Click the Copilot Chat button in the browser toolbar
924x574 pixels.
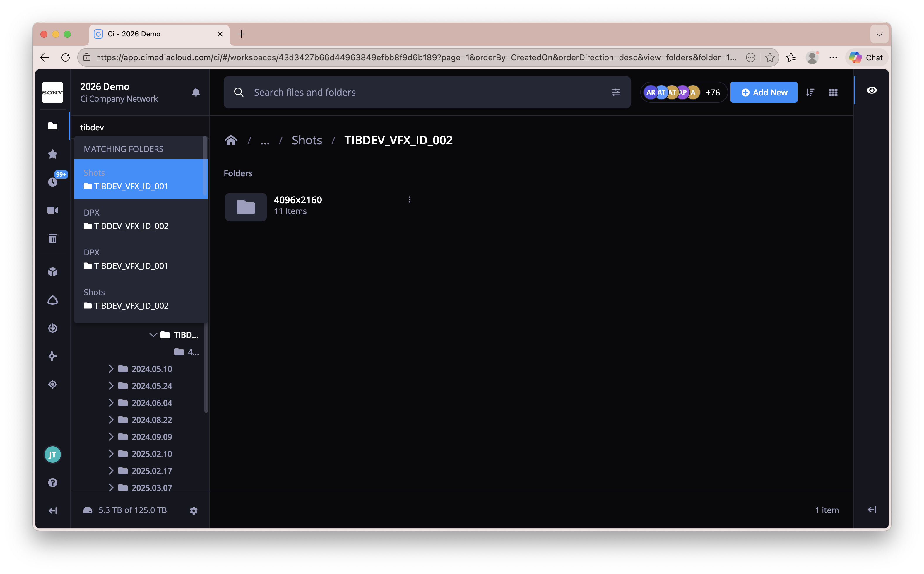point(866,58)
